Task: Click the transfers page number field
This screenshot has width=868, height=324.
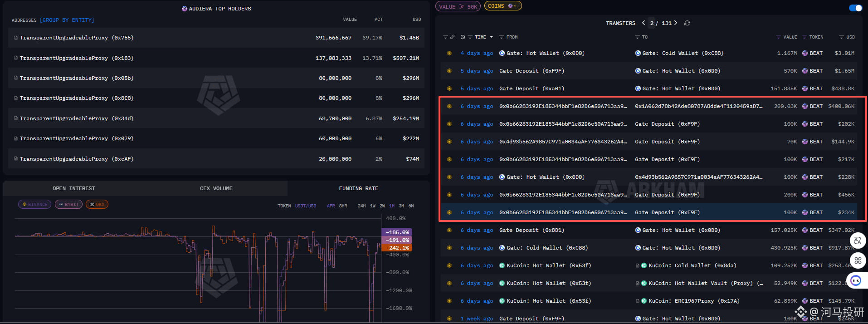Action: point(652,23)
